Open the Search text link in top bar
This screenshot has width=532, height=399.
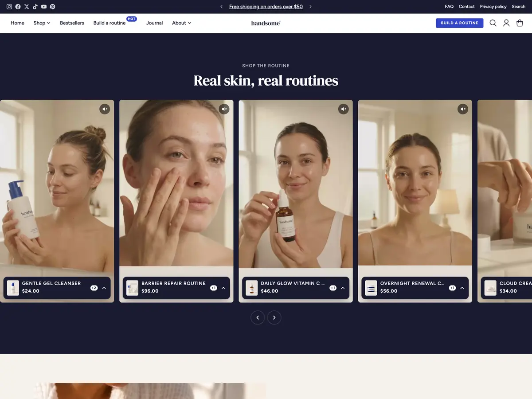pos(518,7)
